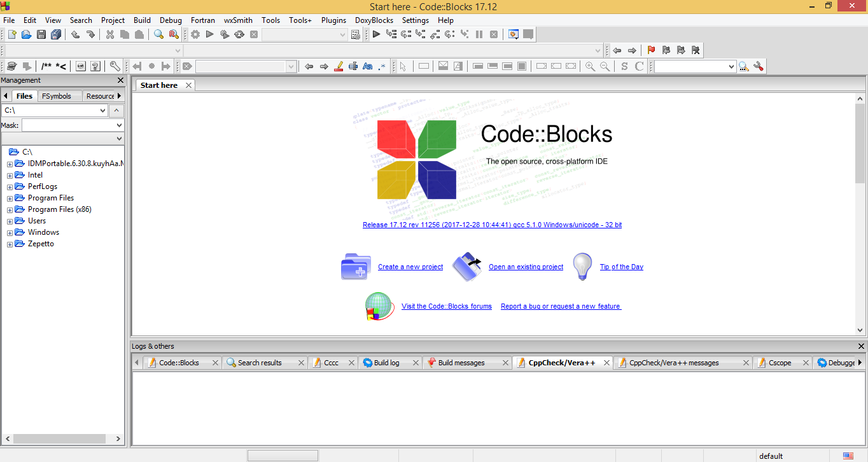Screen dimensions: 868x462
Task: Click the Build gear icon
Action: 195,34
